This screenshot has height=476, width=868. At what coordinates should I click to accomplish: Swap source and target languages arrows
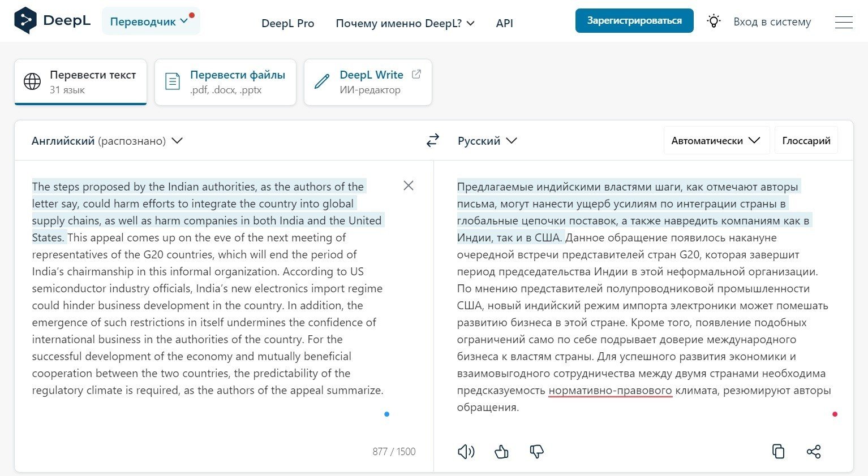tap(433, 140)
